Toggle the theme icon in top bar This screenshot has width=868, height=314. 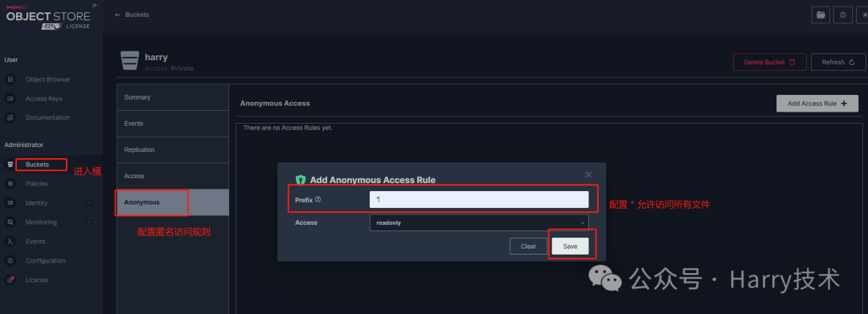pos(862,15)
